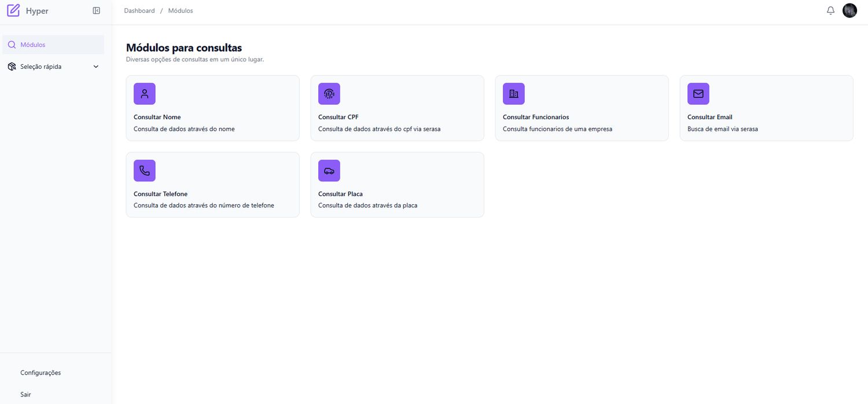
Task: Select Módulos in the sidebar
Action: point(32,45)
